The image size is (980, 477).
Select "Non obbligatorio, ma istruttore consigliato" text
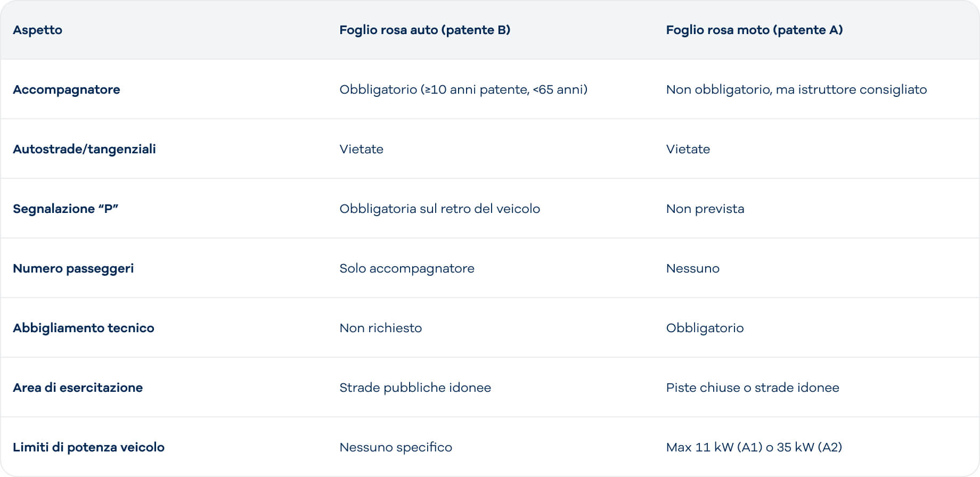click(x=796, y=89)
